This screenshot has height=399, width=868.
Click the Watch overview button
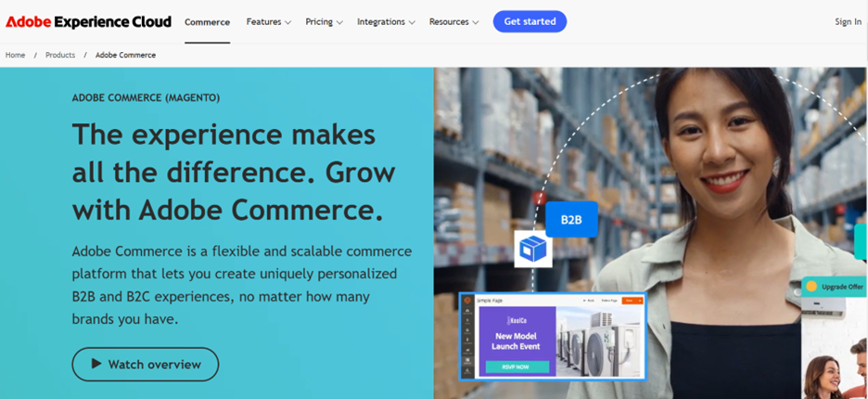coord(145,364)
